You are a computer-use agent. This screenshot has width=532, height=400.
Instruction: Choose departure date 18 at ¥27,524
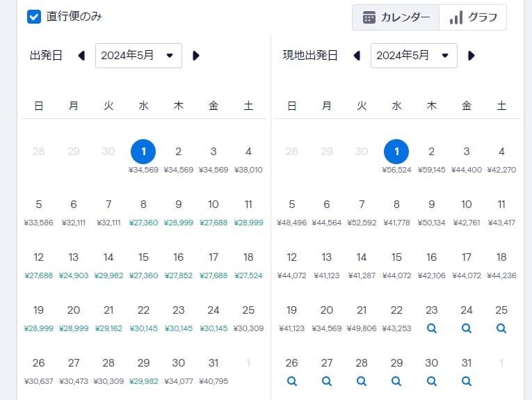[248, 266]
